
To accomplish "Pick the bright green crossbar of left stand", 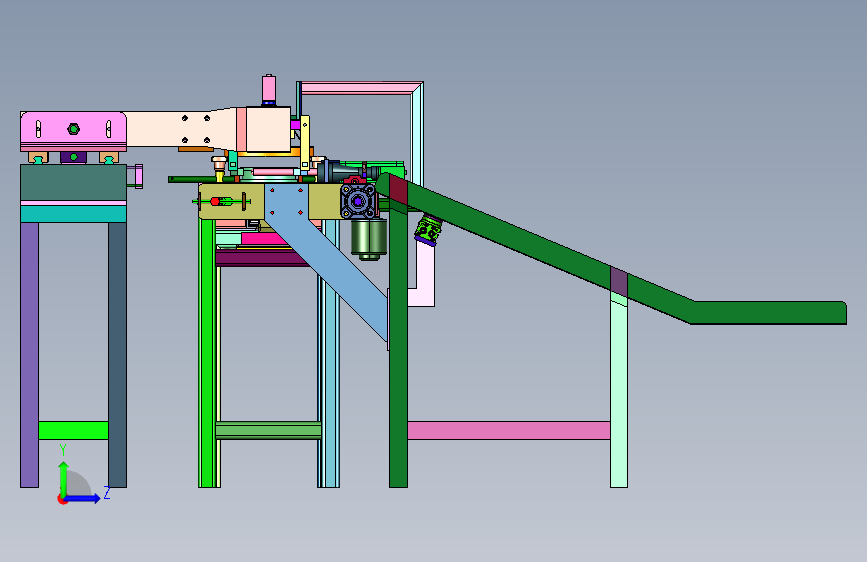I will [73, 430].
